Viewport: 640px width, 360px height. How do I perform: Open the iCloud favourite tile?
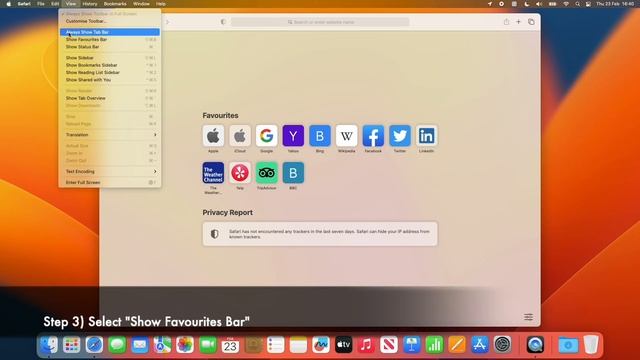pos(240,136)
